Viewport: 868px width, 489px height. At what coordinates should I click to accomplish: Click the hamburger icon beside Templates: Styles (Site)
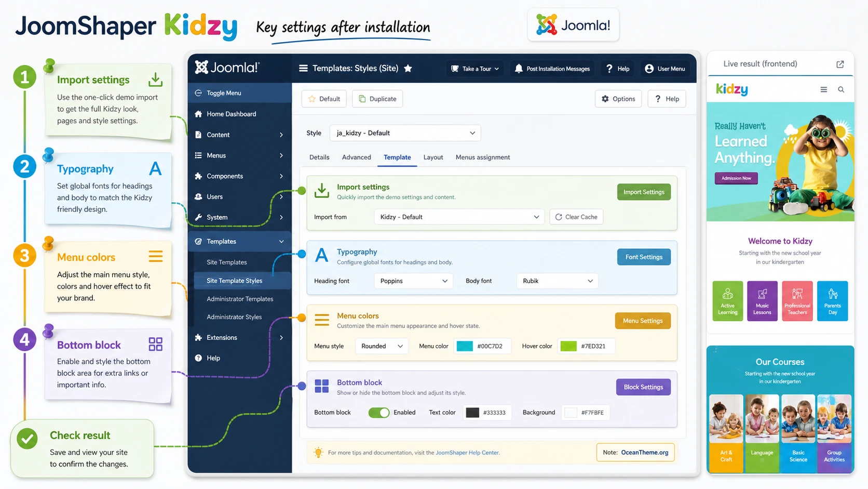[304, 68]
